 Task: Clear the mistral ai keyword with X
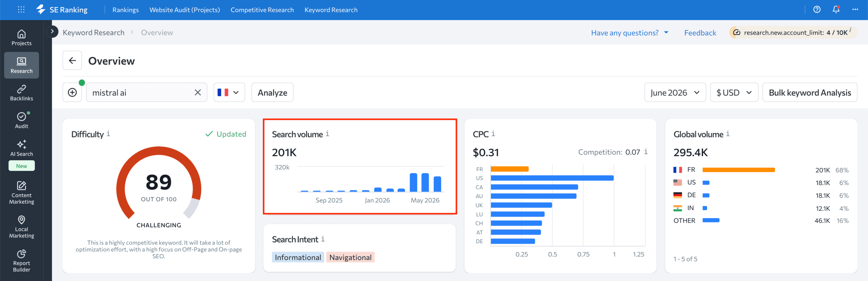[x=198, y=93]
